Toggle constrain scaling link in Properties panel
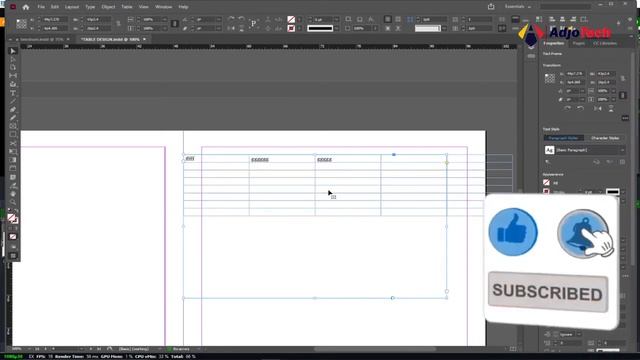This screenshot has height=360, width=640. (623, 95)
